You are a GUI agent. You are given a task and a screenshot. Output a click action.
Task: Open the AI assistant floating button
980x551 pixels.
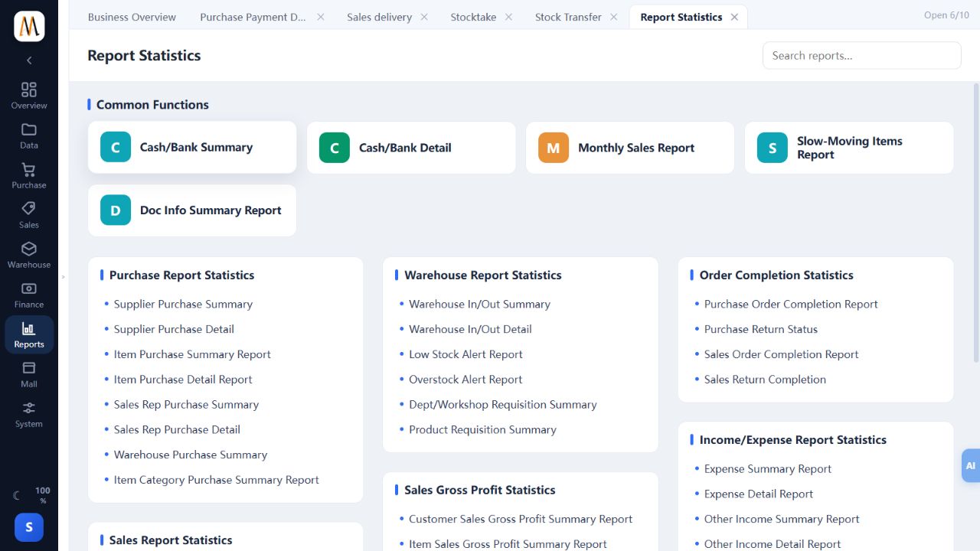click(x=971, y=465)
